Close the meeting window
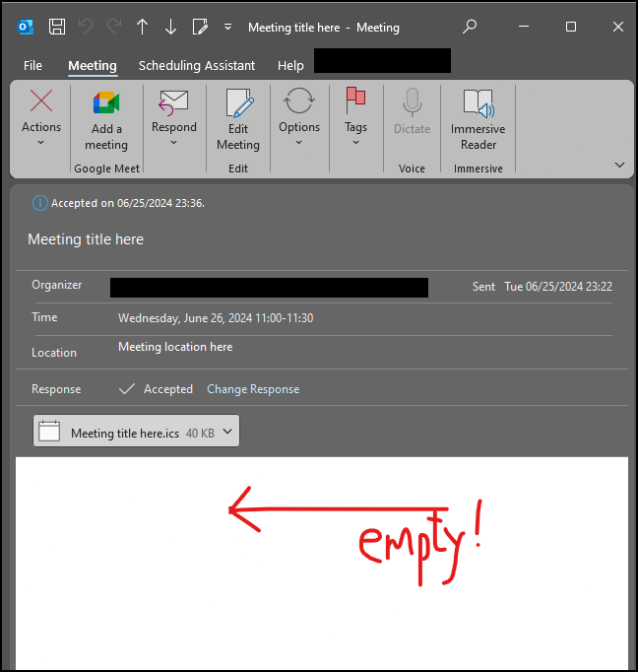This screenshot has height=672, width=638. tap(618, 27)
